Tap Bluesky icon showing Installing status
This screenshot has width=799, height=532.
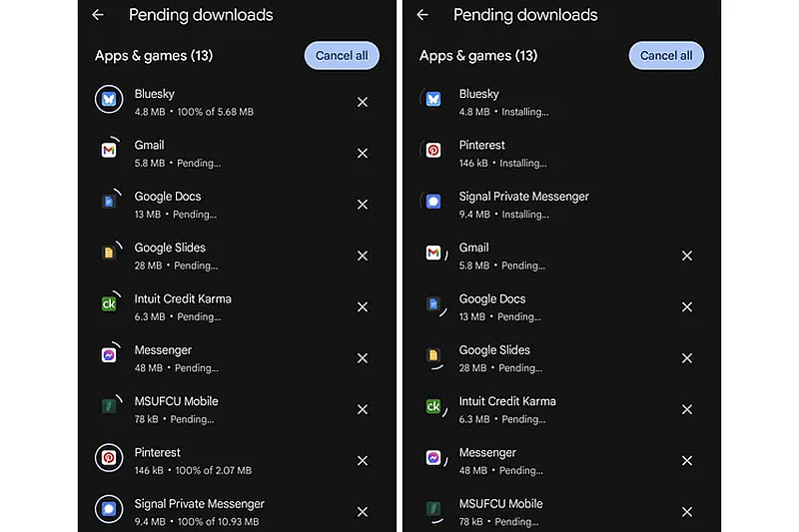click(x=433, y=99)
